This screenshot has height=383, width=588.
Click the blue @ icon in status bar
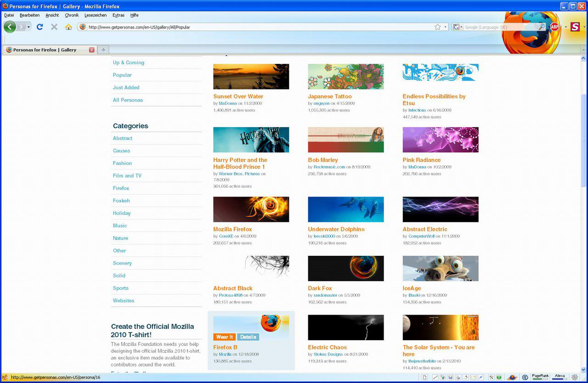[525, 377]
